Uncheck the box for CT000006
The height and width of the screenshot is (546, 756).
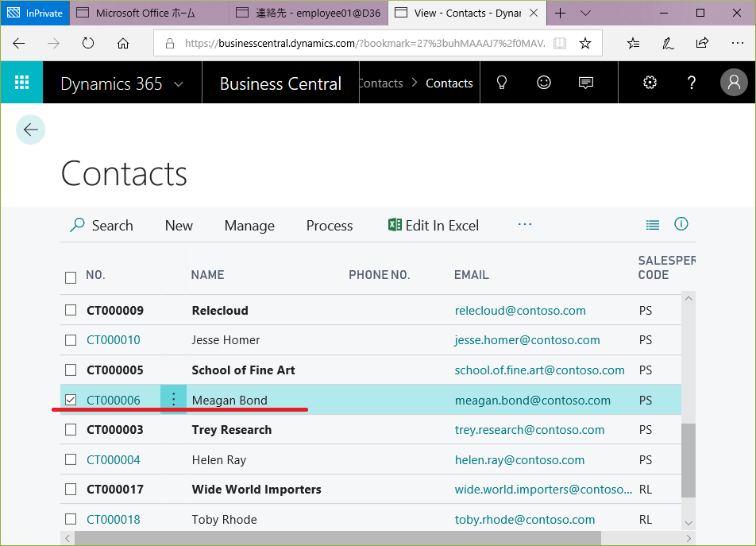click(x=71, y=400)
